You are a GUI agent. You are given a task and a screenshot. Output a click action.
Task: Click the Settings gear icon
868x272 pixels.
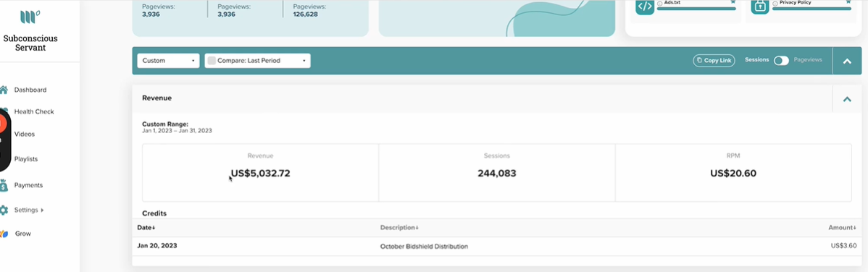[x=4, y=210]
